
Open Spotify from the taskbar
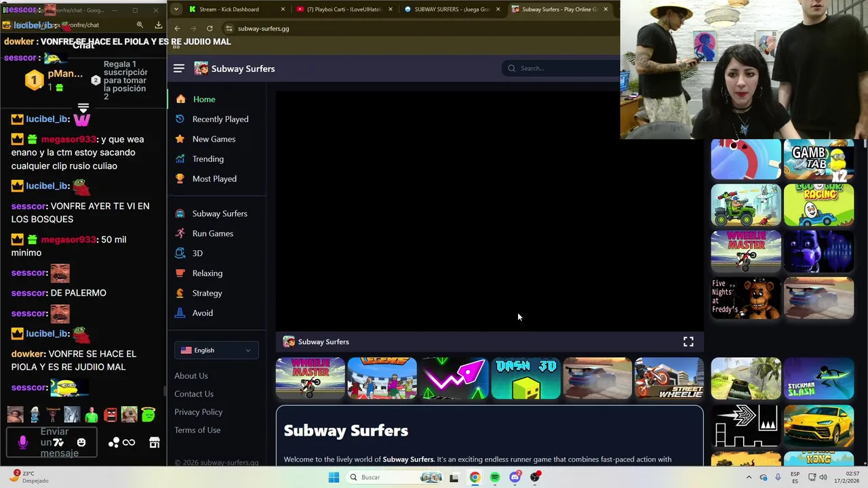click(x=495, y=477)
